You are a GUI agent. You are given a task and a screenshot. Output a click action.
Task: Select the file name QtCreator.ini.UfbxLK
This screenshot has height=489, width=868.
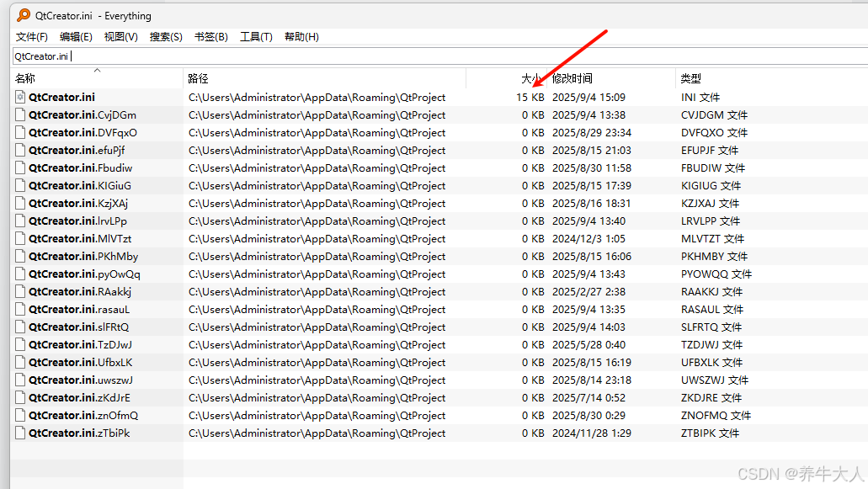pyautogui.click(x=81, y=363)
